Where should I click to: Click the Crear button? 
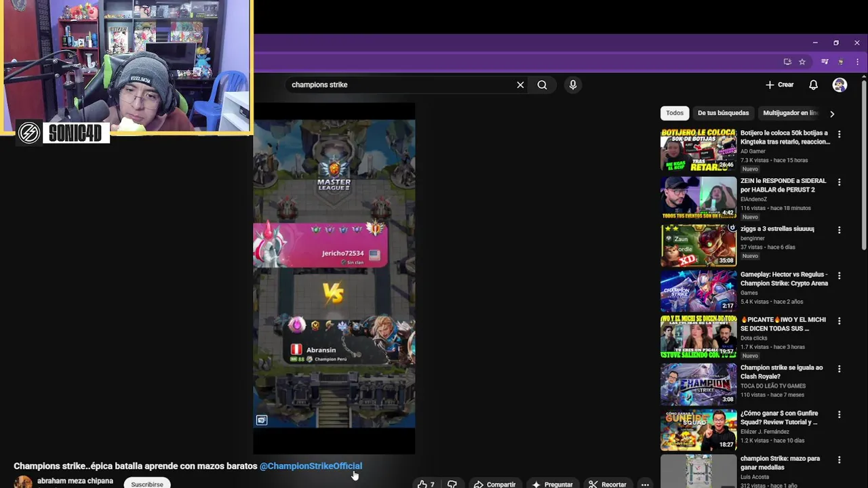[780, 85]
